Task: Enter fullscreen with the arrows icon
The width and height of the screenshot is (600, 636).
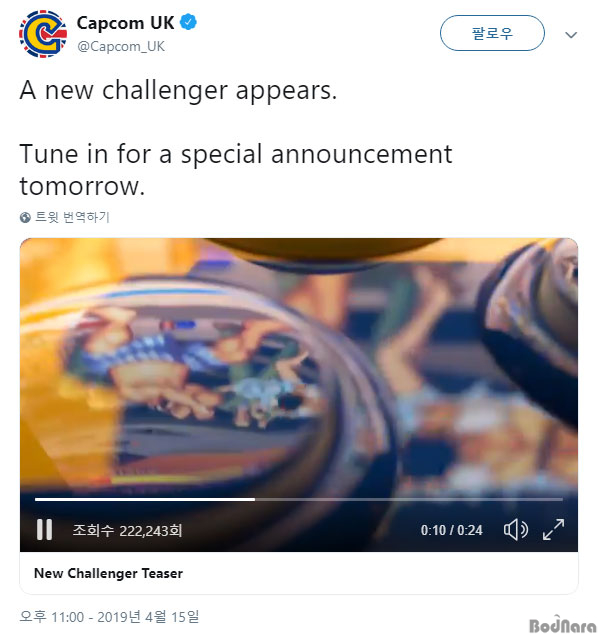Action: click(x=553, y=530)
